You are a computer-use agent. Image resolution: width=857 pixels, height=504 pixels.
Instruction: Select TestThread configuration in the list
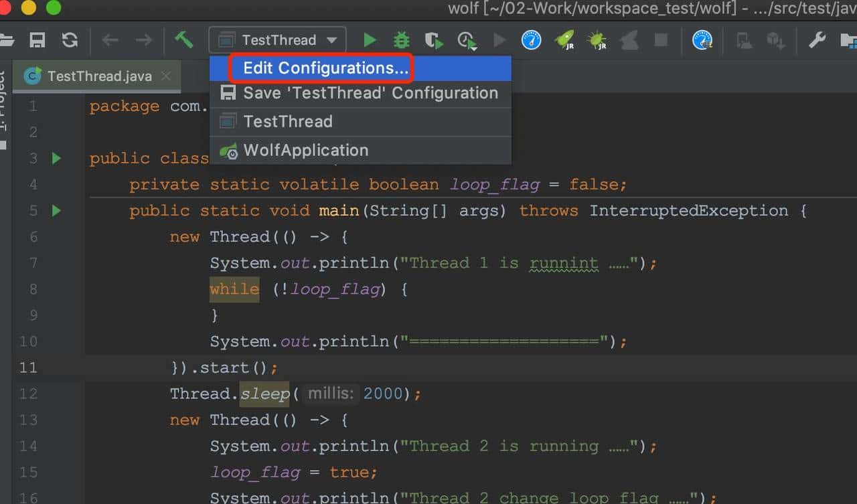[288, 122]
